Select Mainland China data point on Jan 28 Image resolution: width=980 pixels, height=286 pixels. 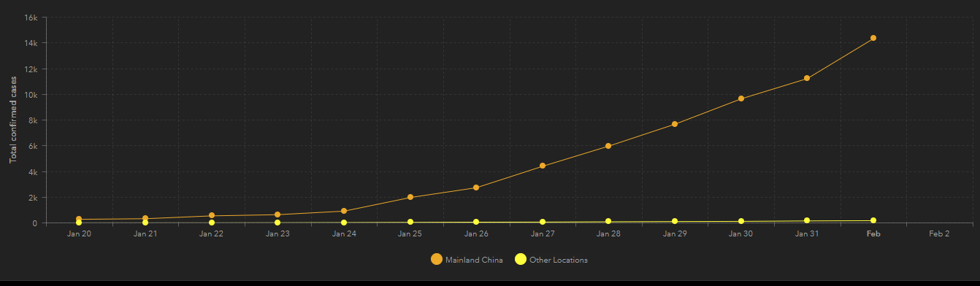(608, 146)
